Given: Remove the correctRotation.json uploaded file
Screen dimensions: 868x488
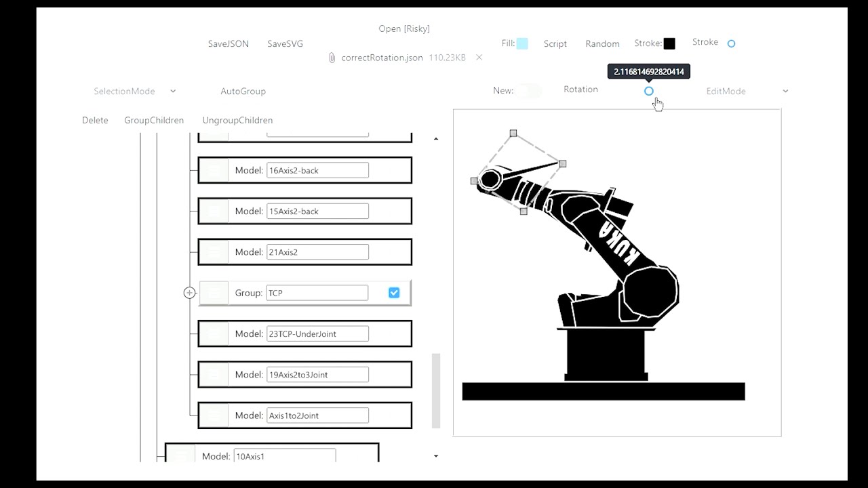Looking at the screenshot, I should click(x=479, y=58).
